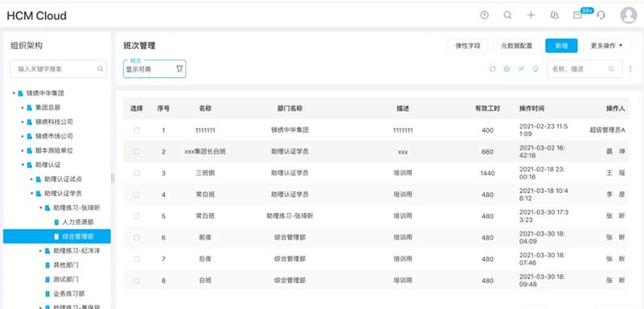This screenshot has height=309, width=644.
Task: Click the 班次 显示可用 filter box
Action: tap(155, 69)
